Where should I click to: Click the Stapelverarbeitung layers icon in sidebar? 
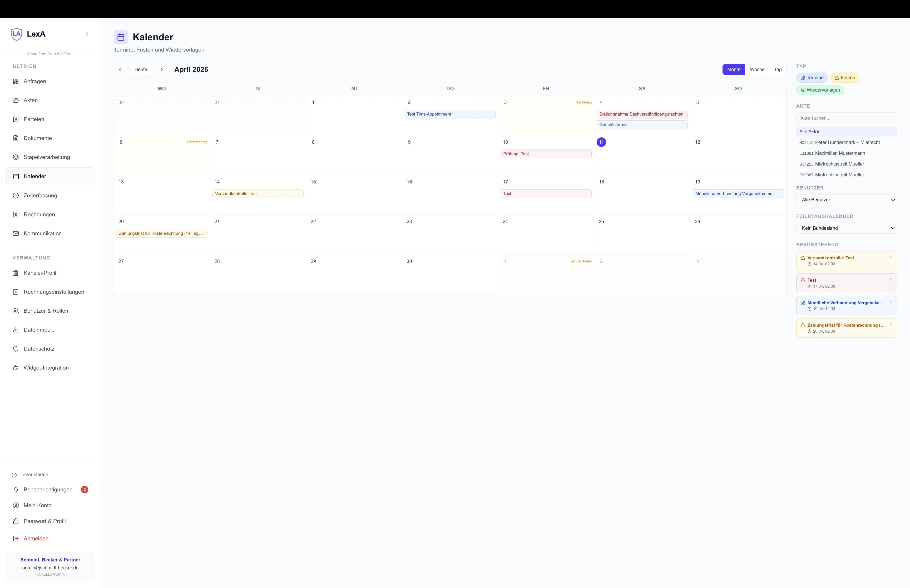point(16,157)
